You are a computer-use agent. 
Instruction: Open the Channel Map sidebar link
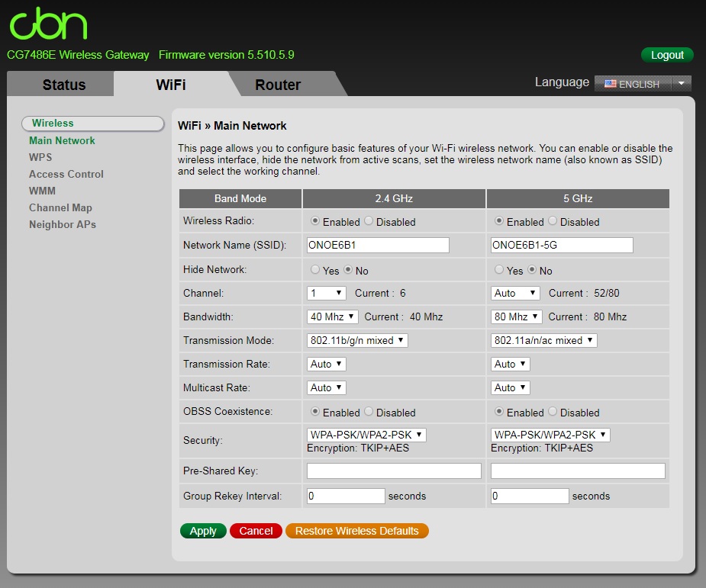click(x=60, y=207)
